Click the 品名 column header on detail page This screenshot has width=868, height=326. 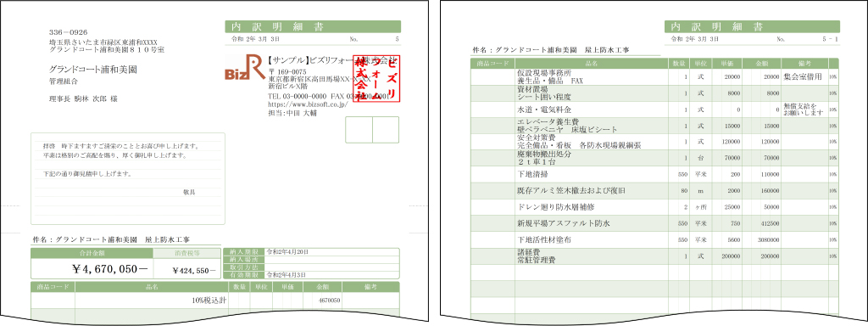pyautogui.click(x=592, y=64)
